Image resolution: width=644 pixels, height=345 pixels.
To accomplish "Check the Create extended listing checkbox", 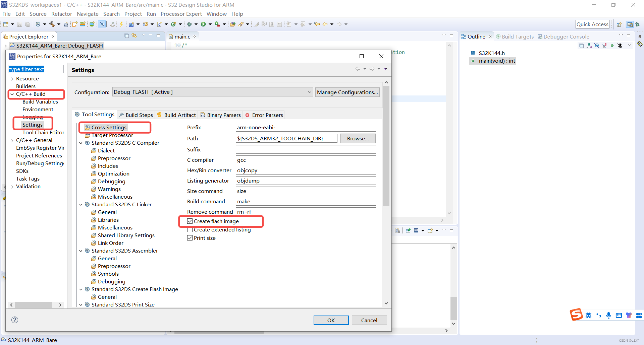I will [x=190, y=229].
